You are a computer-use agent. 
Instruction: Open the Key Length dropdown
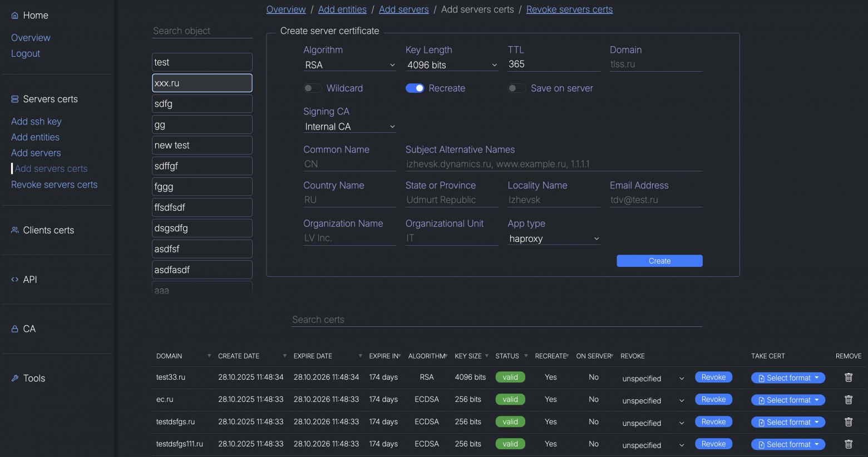[452, 65]
